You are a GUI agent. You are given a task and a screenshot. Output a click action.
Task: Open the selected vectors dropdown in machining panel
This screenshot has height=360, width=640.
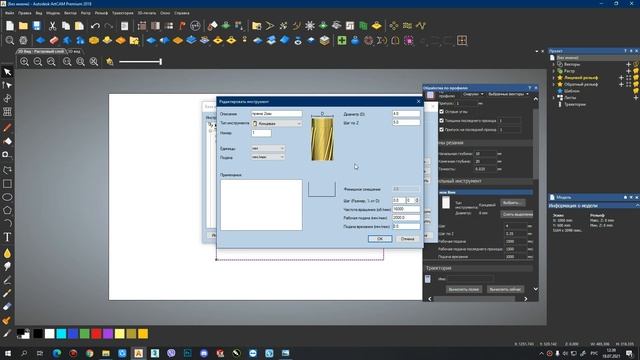508,94
